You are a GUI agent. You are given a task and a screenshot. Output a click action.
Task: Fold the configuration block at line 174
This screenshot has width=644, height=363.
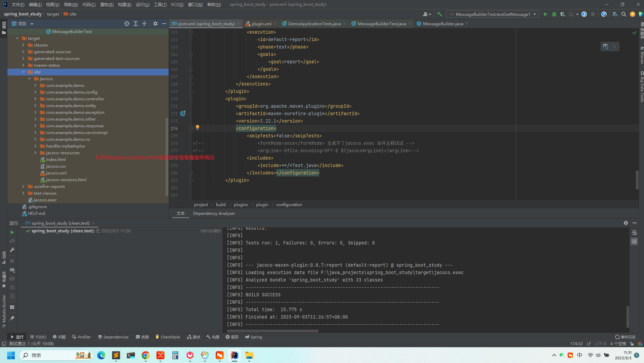tap(191, 128)
